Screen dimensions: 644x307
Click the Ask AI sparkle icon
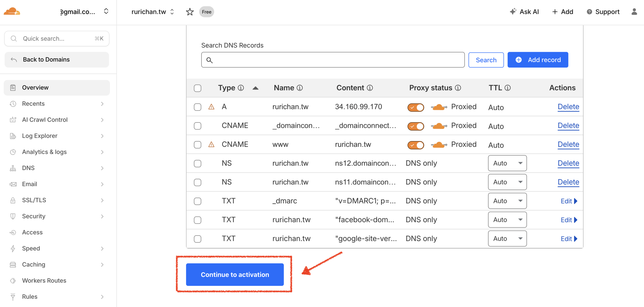coord(513,12)
